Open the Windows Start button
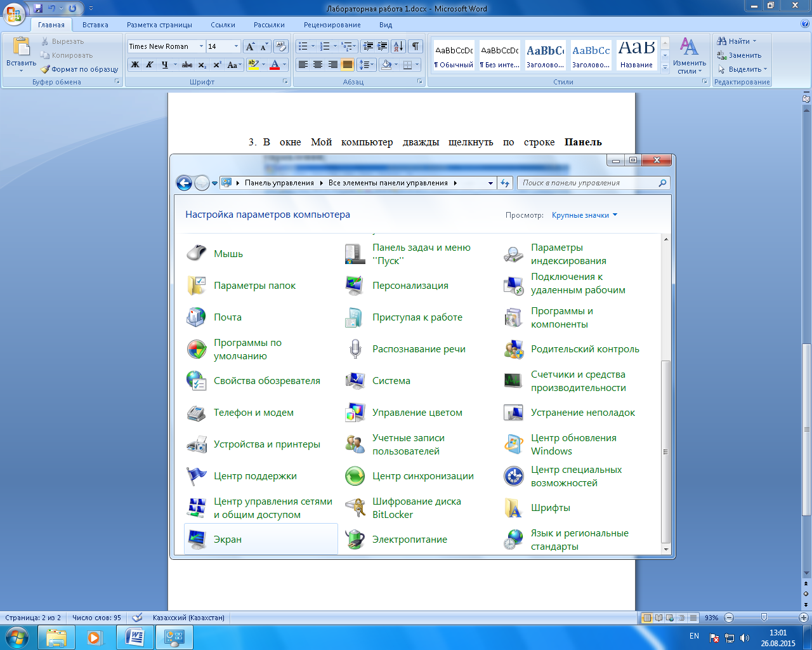The image size is (812, 650). 17,637
